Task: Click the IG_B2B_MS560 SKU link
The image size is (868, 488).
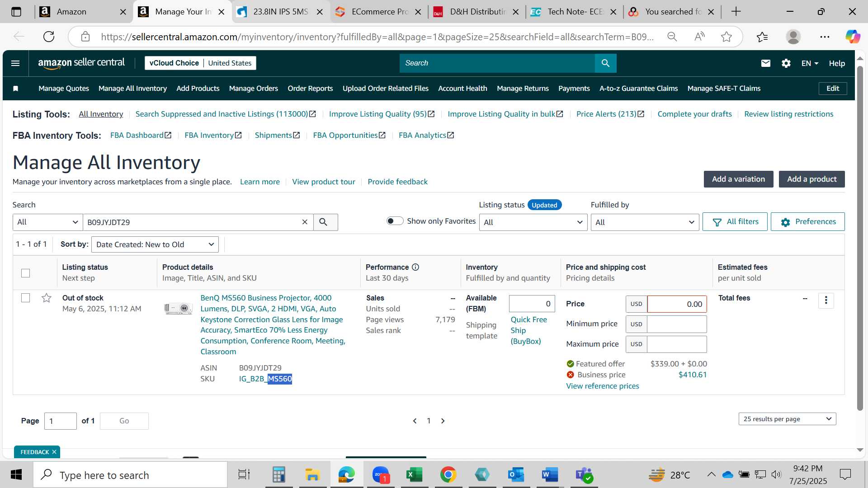Action: tap(265, 379)
